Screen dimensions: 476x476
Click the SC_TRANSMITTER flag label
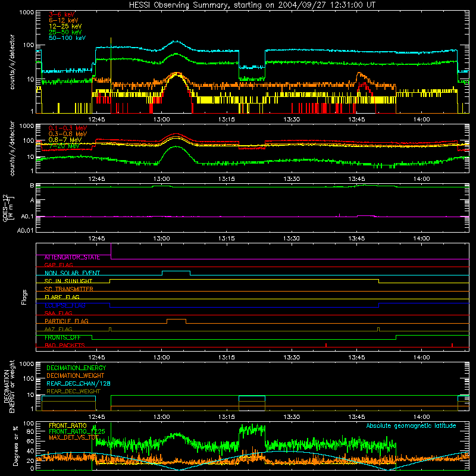(x=68, y=289)
